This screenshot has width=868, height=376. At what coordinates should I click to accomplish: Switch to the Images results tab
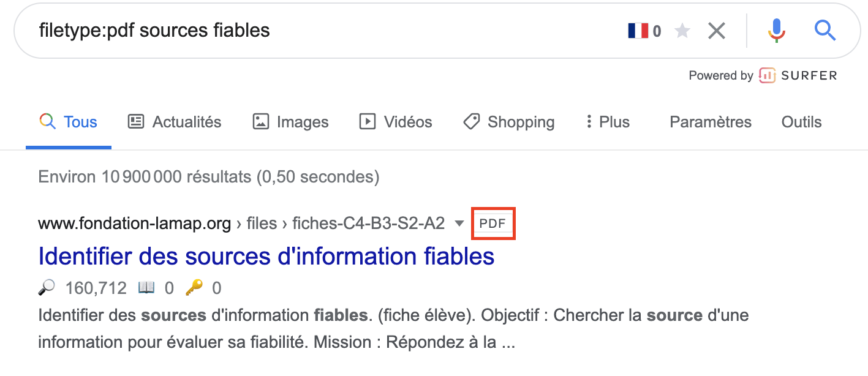point(290,122)
